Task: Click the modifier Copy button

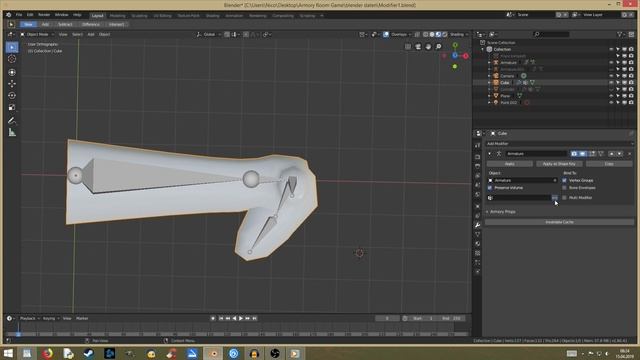Action: coord(609,164)
